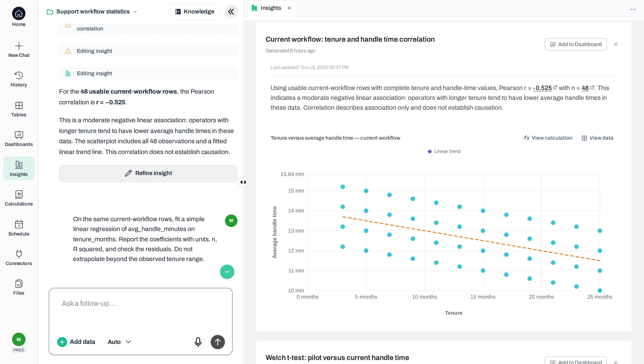644x364 pixels.
Task: Click the -0.525 Pearson r value link
Action: click(542, 88)
